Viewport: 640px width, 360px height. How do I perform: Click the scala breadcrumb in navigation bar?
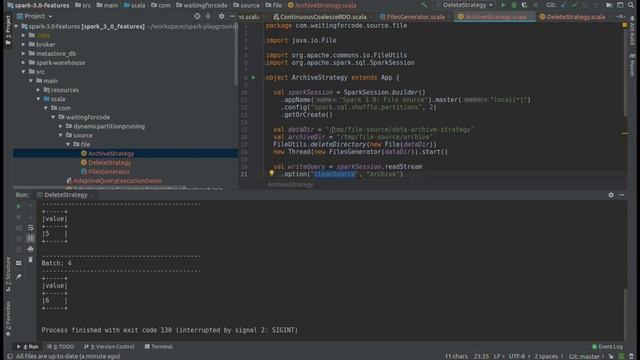point(135,5)
